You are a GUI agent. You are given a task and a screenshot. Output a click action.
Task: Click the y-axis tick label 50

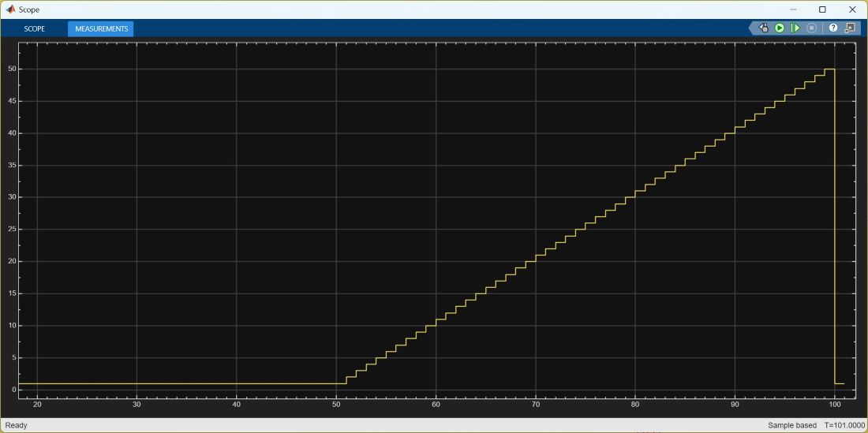coord(12,69)
